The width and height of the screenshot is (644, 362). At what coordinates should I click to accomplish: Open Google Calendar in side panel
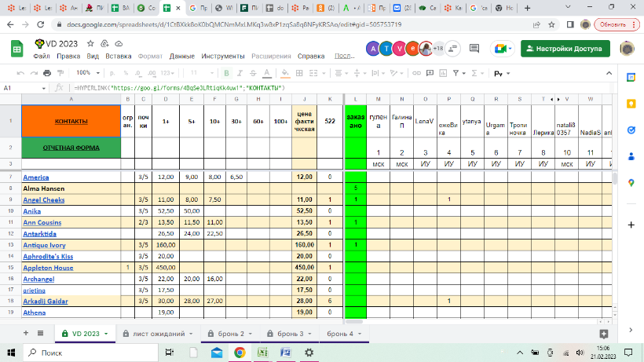click(x=631, y=77)
